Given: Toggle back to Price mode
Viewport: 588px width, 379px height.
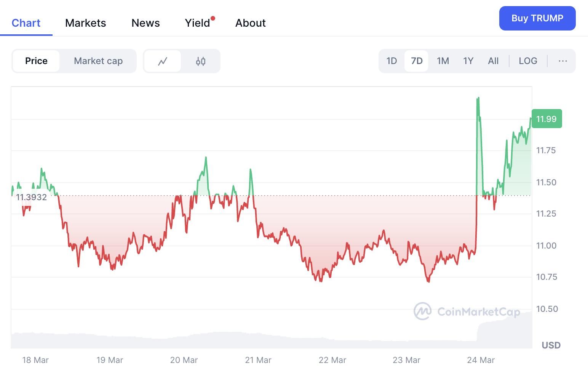Looking at the screenshot, I should (x=36, y=61).
